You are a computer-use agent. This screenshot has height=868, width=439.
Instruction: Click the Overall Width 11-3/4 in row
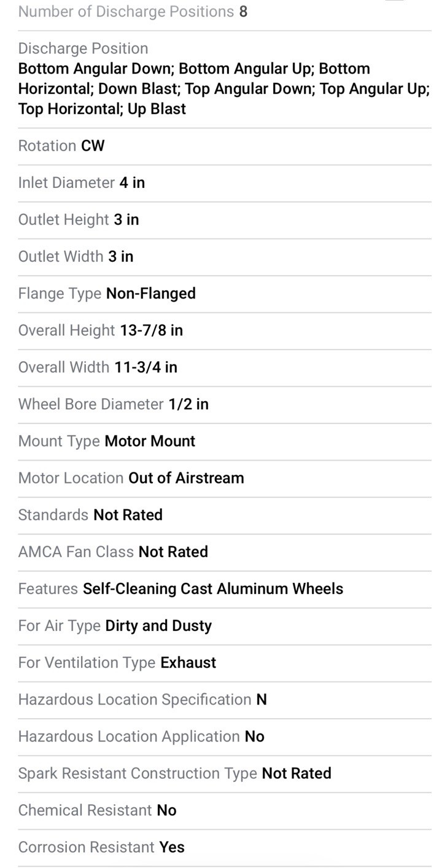coord(225,367)
